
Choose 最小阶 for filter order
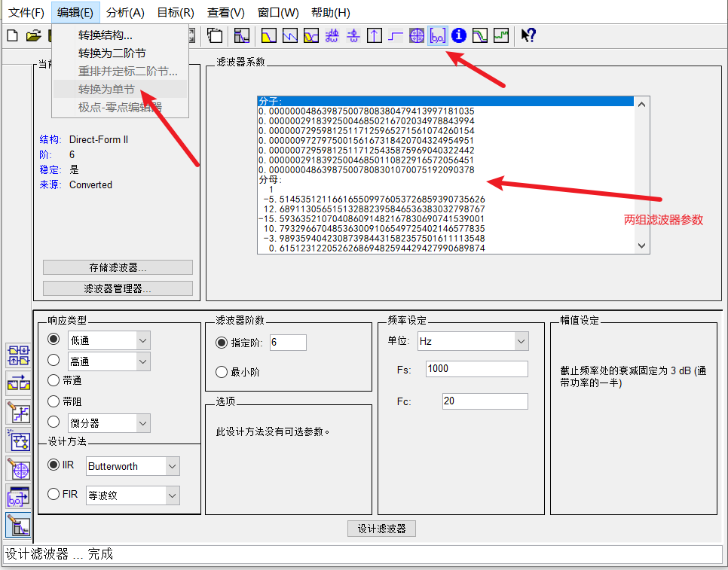(222, 371)
